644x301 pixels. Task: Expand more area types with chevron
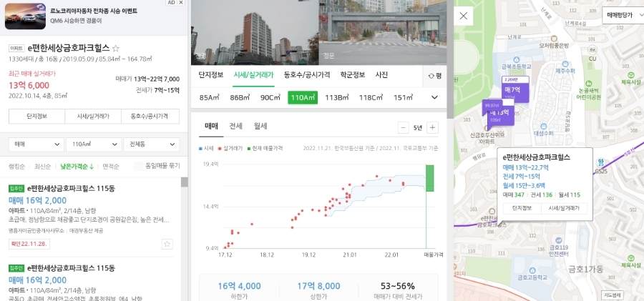point(434,98)
